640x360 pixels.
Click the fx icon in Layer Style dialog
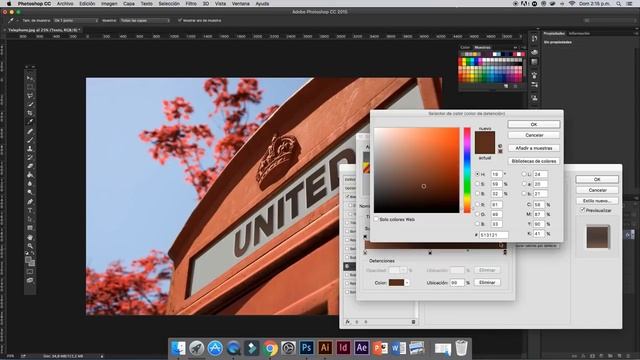click(347, 322)
